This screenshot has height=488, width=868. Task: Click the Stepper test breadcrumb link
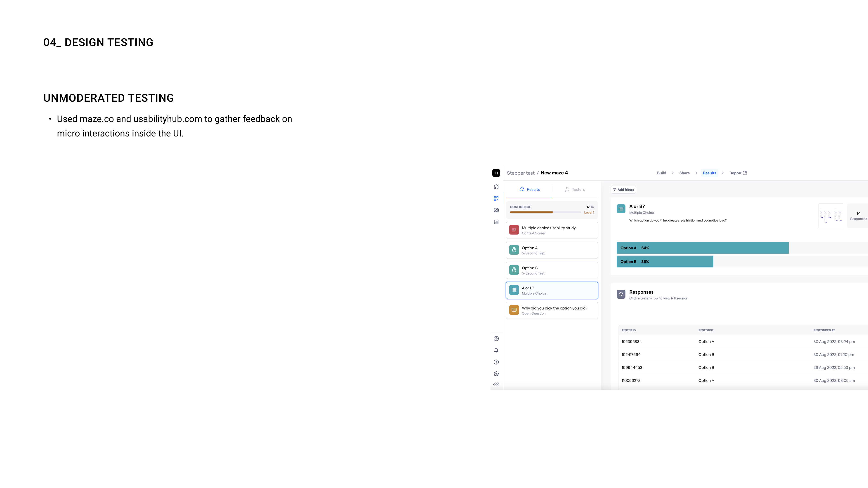click(x=521, y=173)
